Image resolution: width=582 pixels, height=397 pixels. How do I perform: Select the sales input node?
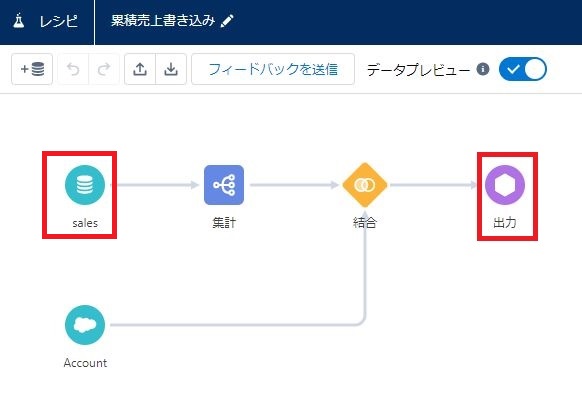tap(85, 185)
